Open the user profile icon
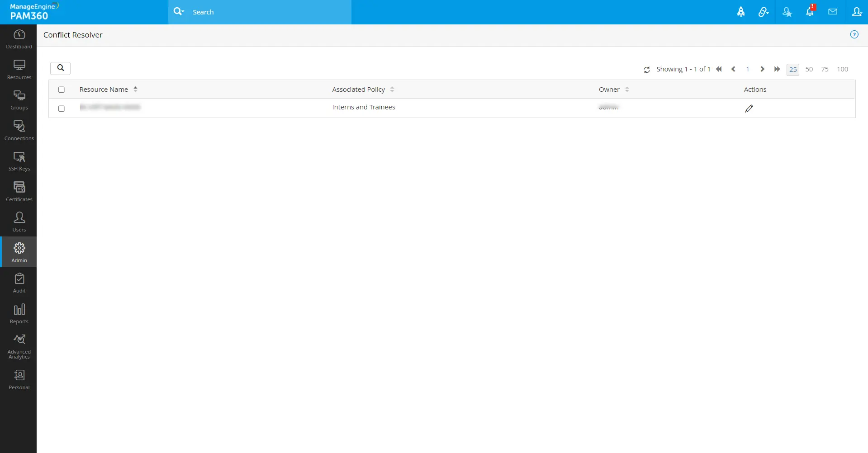The height and width of the screenshot is (453, 868). click(857, 12)
